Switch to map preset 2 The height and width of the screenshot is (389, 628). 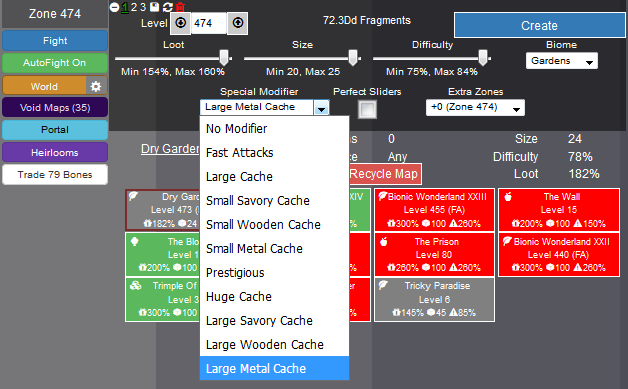click(134, 7)
